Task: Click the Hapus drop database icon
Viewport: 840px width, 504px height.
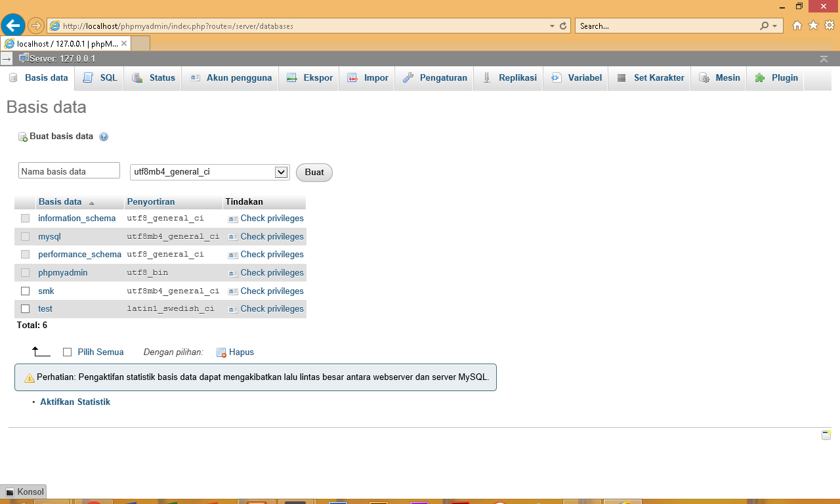Action: (x=221, y=352)
